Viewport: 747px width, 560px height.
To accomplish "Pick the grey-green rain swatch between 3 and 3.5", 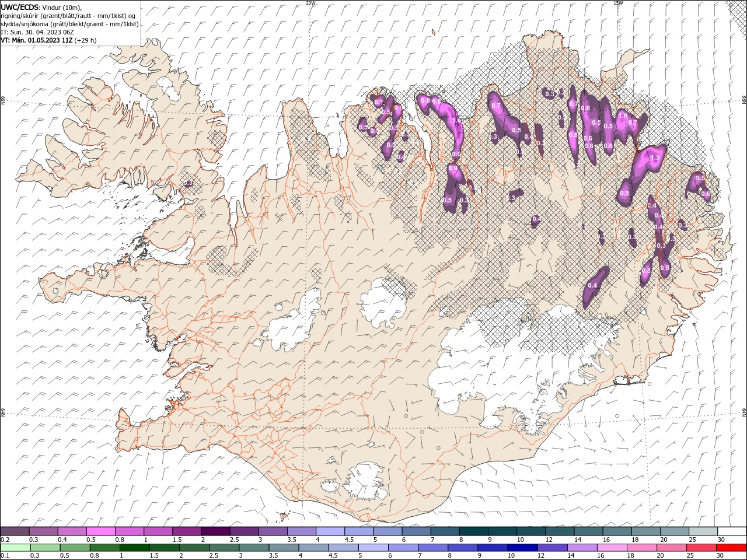I will click(x=254, y=548).
